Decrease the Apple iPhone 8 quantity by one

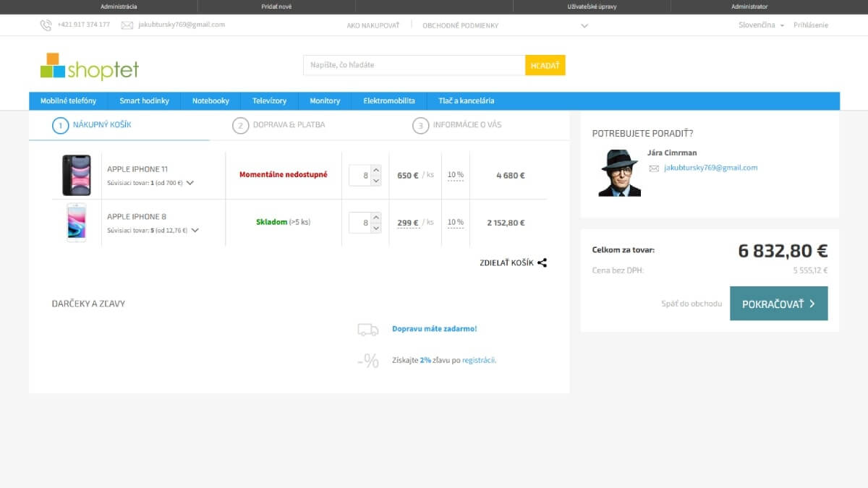375,228
